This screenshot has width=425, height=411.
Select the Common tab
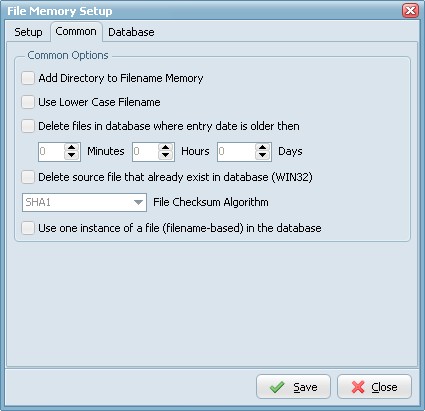pos(76,32)
